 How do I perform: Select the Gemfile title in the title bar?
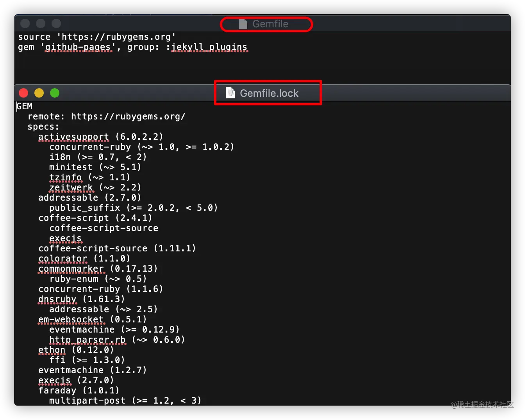[271, 24]
